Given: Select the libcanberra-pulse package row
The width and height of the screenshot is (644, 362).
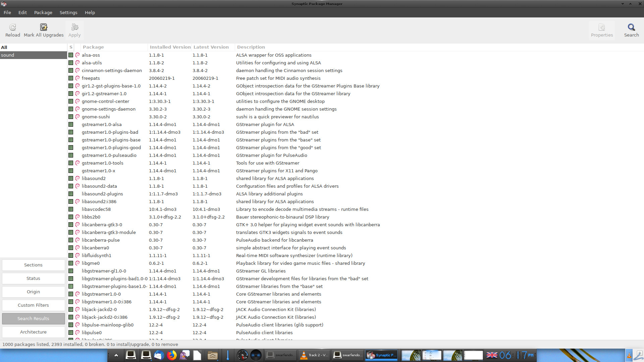Looking at the screenshot, I should tap(101, 240).
